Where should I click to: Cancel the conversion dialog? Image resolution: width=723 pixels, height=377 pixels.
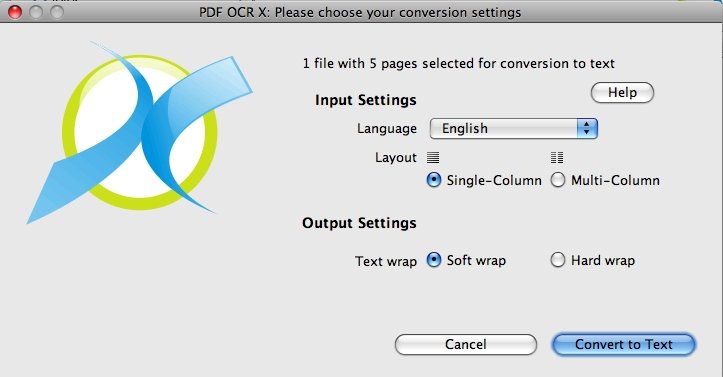tap(466, 344)
